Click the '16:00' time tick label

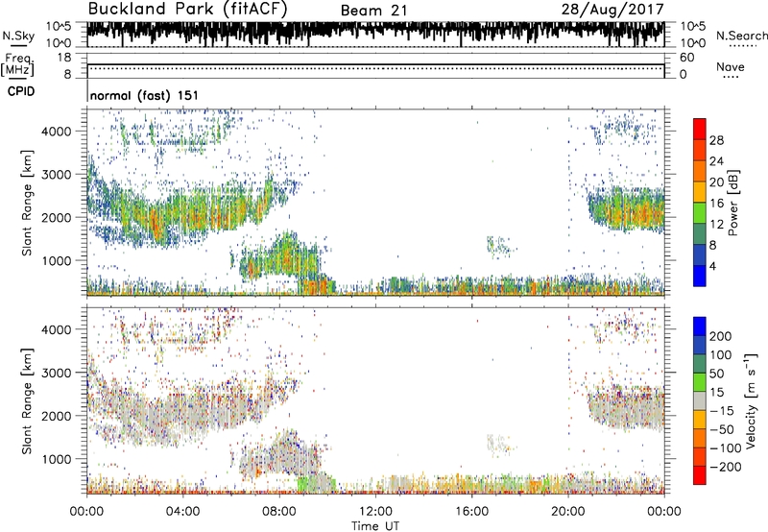(x=471, y=512)
